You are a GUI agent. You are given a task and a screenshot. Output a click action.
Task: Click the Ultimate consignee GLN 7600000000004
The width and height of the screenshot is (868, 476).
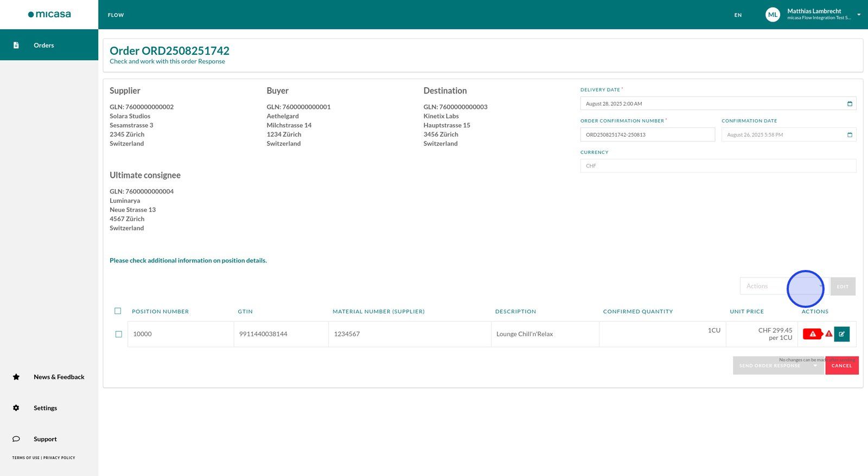point(142,191)
